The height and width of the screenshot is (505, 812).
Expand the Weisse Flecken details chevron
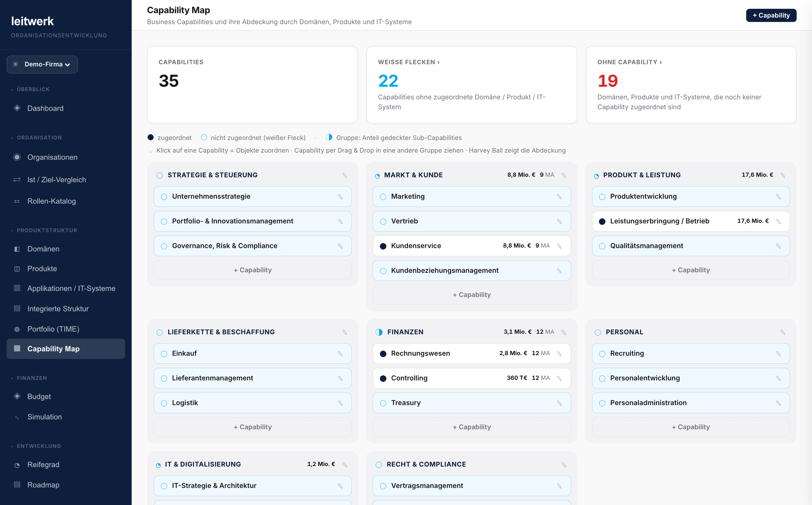coord(439,62)
